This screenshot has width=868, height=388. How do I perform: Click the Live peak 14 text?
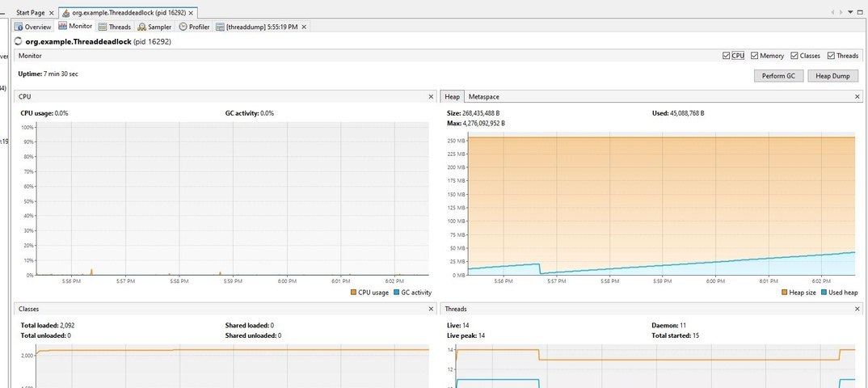click(x=466, y=335)
